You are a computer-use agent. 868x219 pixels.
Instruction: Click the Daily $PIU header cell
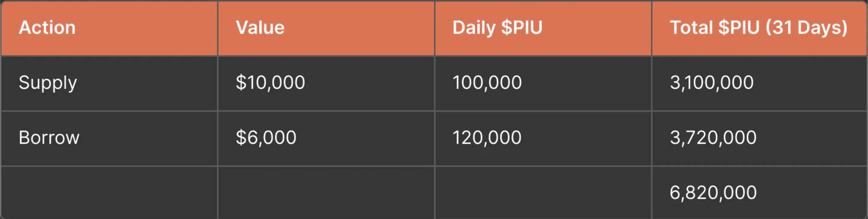point(543,28)
